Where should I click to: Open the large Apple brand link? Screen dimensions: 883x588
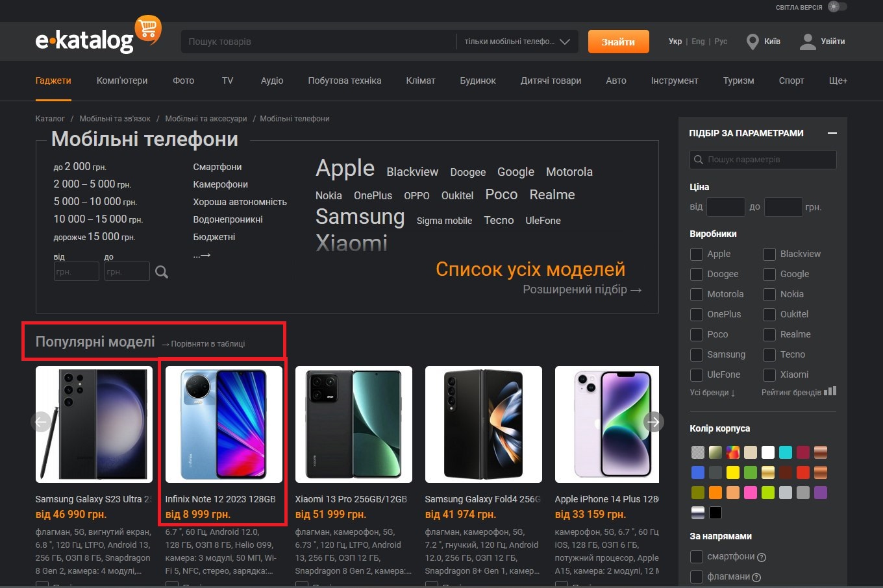(345, 169)
